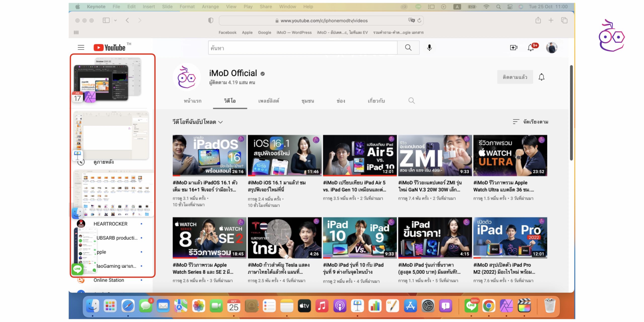This screenshot has width=644, height=322.
Task: Open the Format menu in menu bar
Action: [187, 7]
